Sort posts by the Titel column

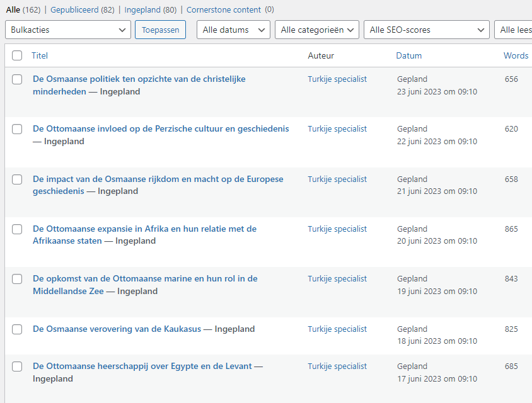[x=40, y=55]
